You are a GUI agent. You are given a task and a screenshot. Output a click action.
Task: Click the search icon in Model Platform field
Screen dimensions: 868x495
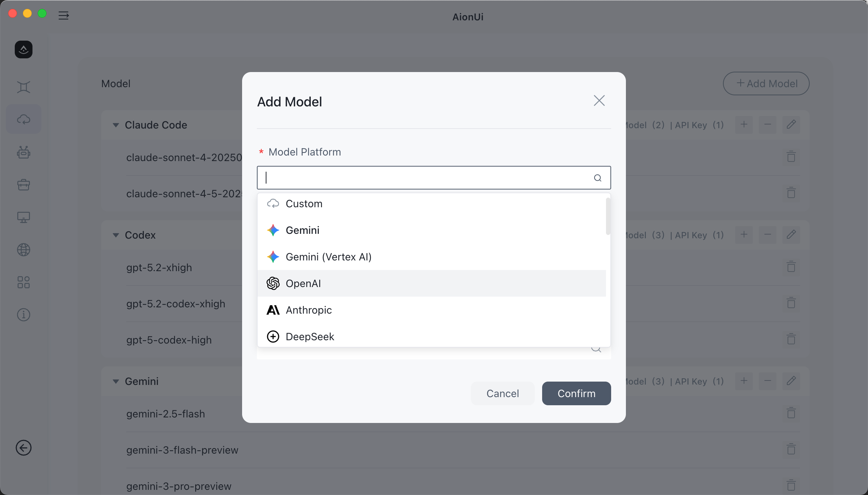[597, 178]
